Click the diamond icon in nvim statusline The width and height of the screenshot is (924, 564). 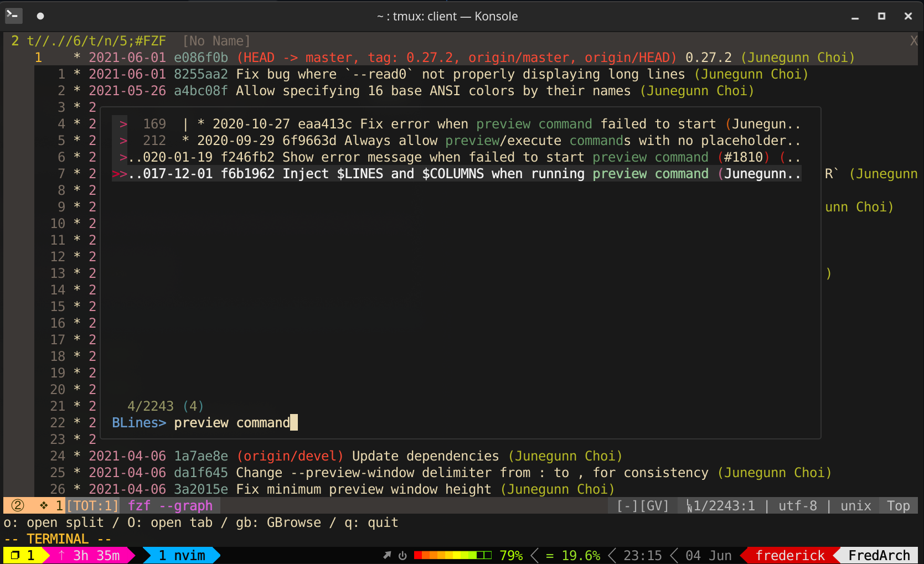(x=43, y=505)
